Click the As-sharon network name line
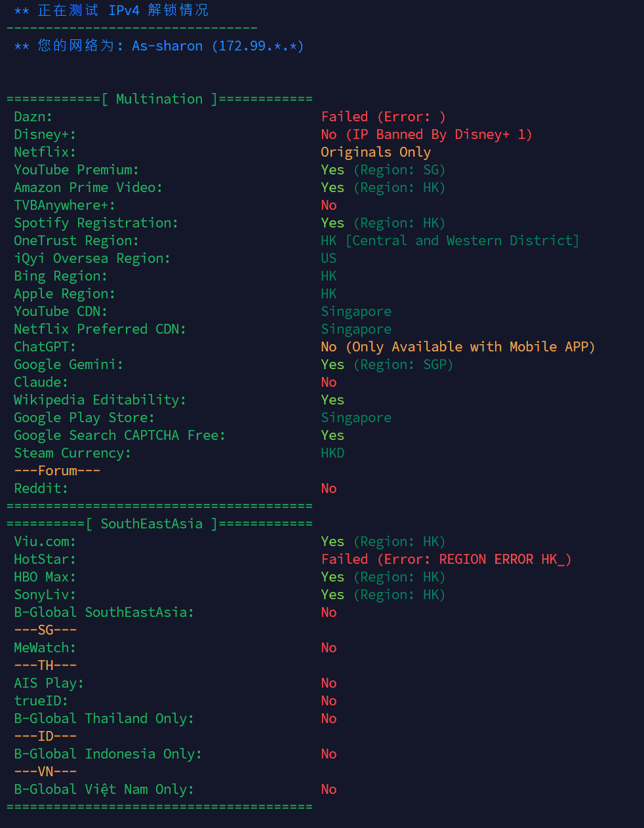This screenshot has height=828, width=644. point(159,46)
